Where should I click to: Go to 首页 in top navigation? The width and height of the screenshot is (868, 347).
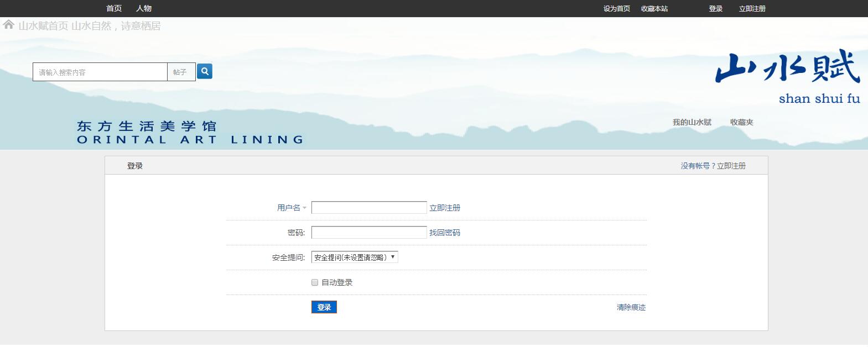pos(114,8)
